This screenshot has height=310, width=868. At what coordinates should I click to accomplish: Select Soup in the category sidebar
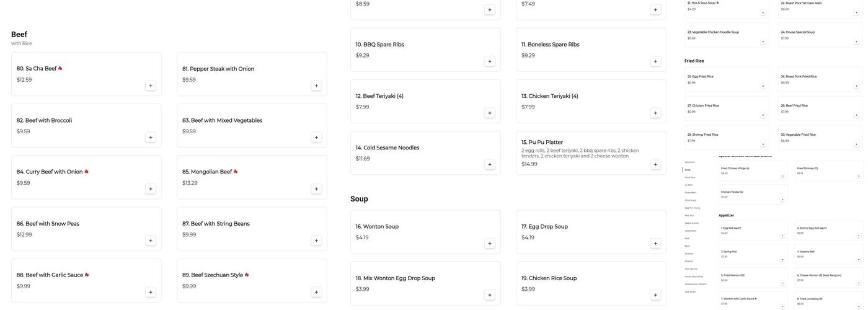pos(688,170)
